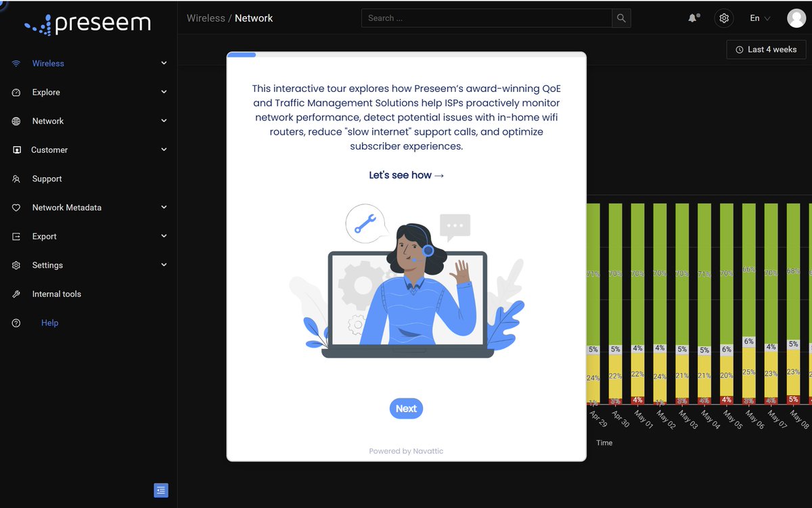The image size is (812, 508).
Task: Click the search magnifier button
Action: pos(621,18)
